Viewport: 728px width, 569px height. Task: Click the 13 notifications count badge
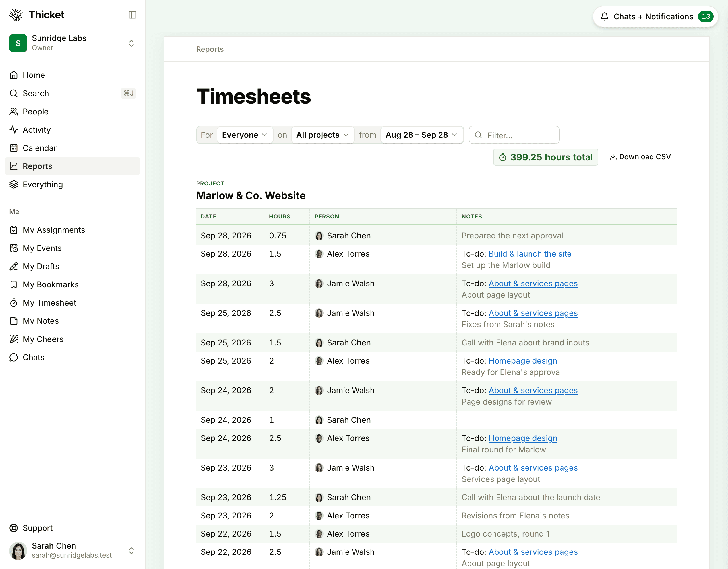[705, 16]
